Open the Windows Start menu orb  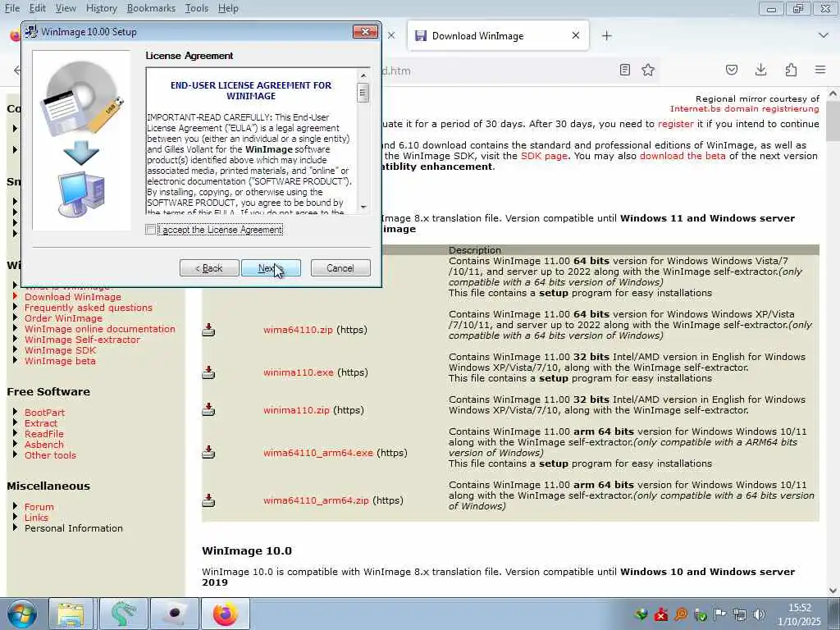tap(21, 614)
